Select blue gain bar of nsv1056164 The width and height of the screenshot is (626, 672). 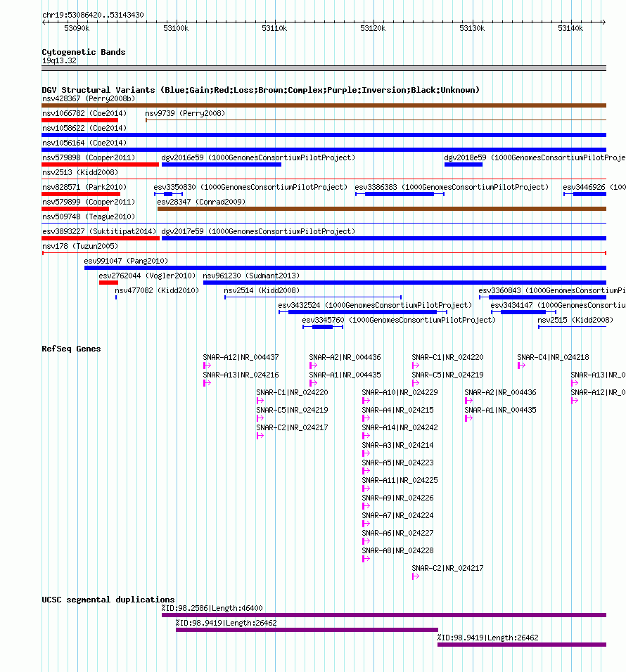tap(324, 150)
